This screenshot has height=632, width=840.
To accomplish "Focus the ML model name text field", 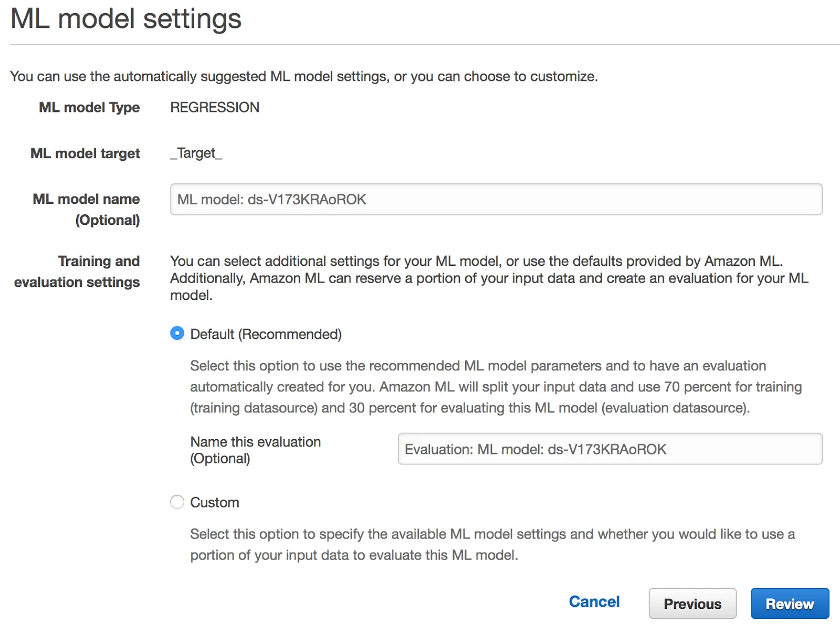I will (x=496, y=199).
